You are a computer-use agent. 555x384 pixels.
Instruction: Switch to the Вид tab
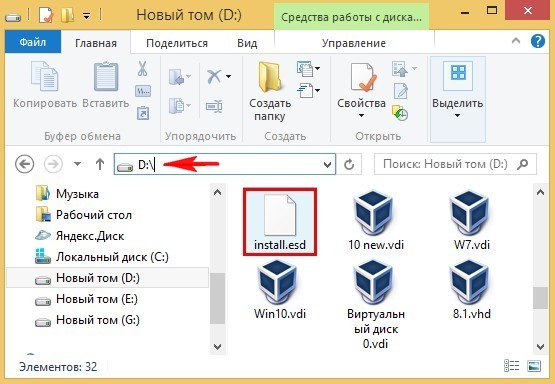click(247, 43)
